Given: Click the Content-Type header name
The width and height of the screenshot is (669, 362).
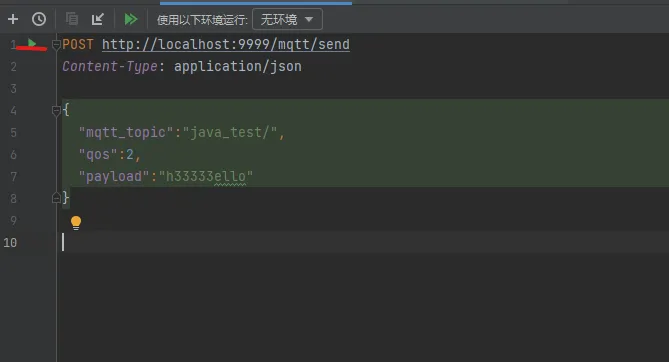Looking at the screenshot, I should pyautogui.click(x=110, y=67).
